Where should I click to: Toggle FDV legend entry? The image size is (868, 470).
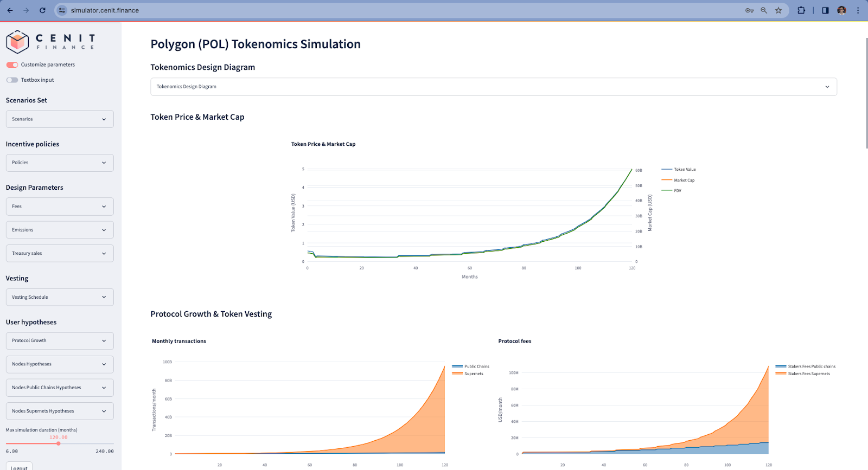(x=672, y=190)
